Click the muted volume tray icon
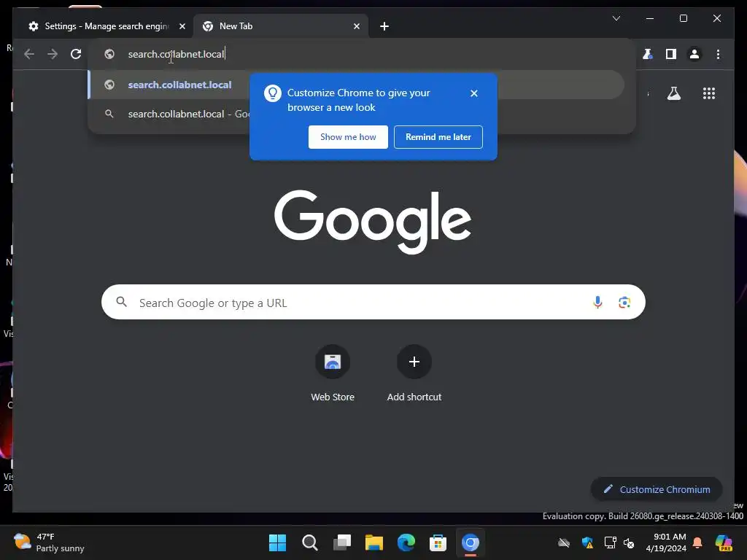The image size is (747, 560). coord(629,542)
